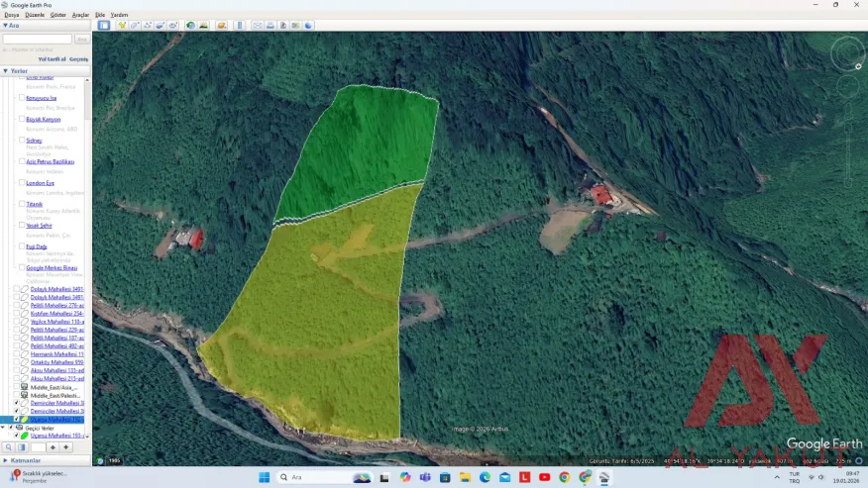The height and width of the screenshot is (488, 868).
Task: Click the search magnifier below places list
Action: 8,447
